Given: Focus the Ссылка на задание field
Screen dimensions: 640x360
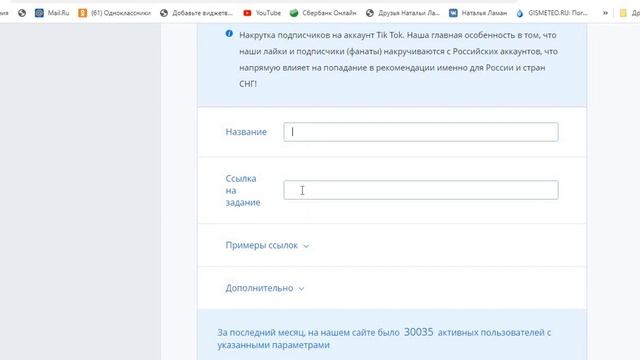Looking at the screenshot, I should pos(421,190).
